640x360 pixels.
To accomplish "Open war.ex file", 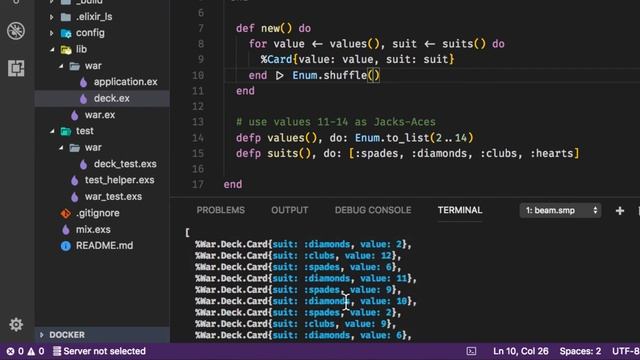I will pyautogui.click(x=100, y=115).
